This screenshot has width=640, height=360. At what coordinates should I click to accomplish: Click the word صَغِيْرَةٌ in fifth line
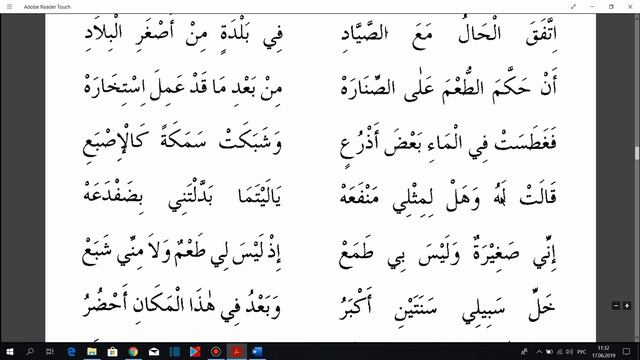[x=496, y=253]
